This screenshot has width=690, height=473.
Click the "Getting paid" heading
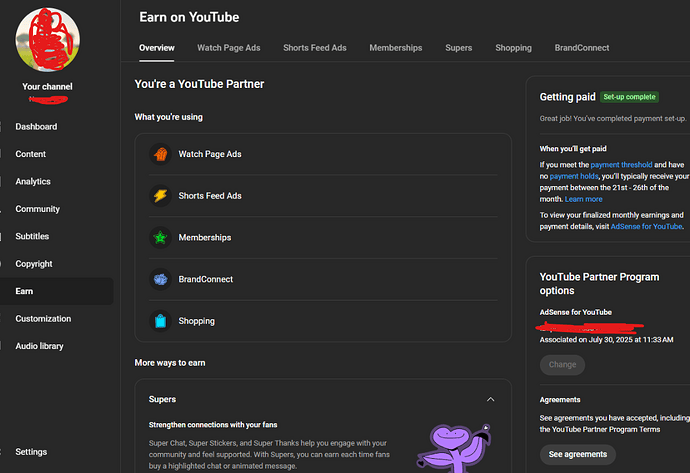pyautogui.click(x=568, y=97)
